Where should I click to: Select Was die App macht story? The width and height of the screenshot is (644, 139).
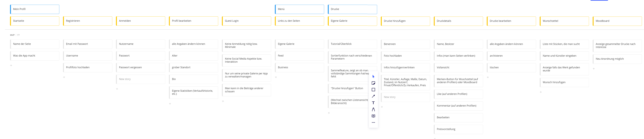34,56
